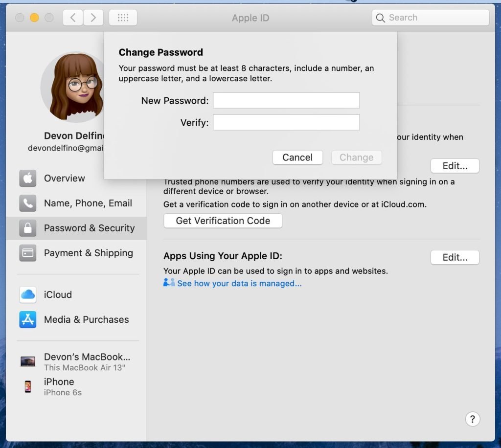
Task: Show all preferences grid
Action: click(123, 18)
